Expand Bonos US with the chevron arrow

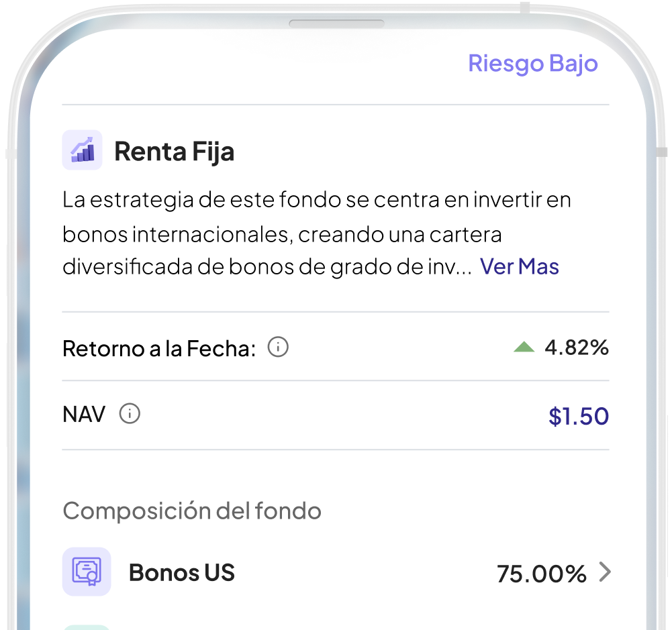point(605,572)
